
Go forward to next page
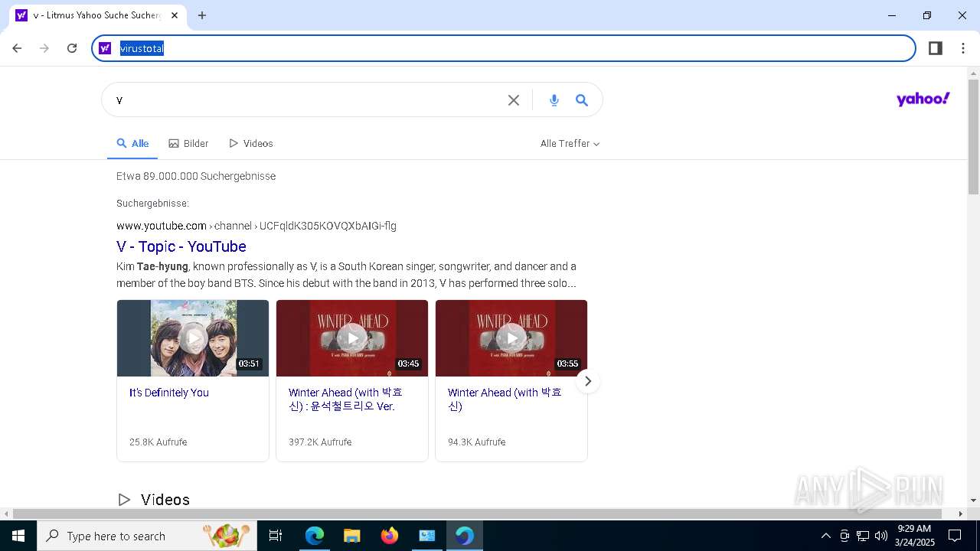[x=44, y=48]
